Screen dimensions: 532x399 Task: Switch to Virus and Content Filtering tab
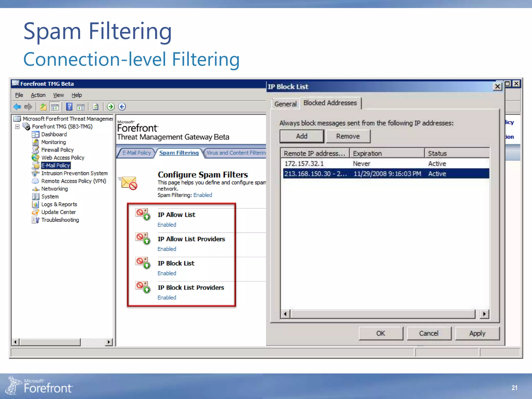(x=236, y=153)
